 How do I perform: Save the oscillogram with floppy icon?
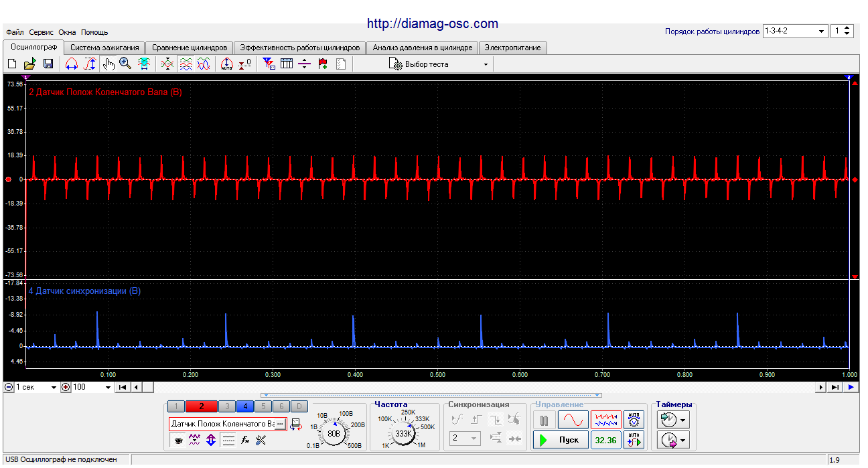[x=48, y=64]
